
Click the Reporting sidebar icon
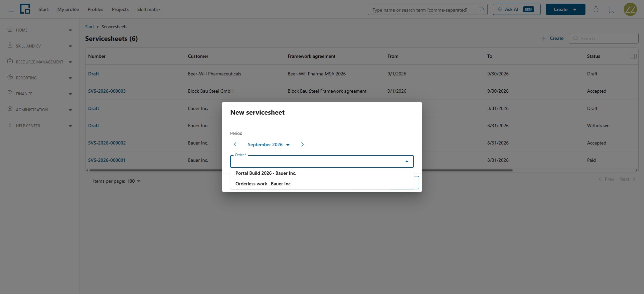point(10,77)
